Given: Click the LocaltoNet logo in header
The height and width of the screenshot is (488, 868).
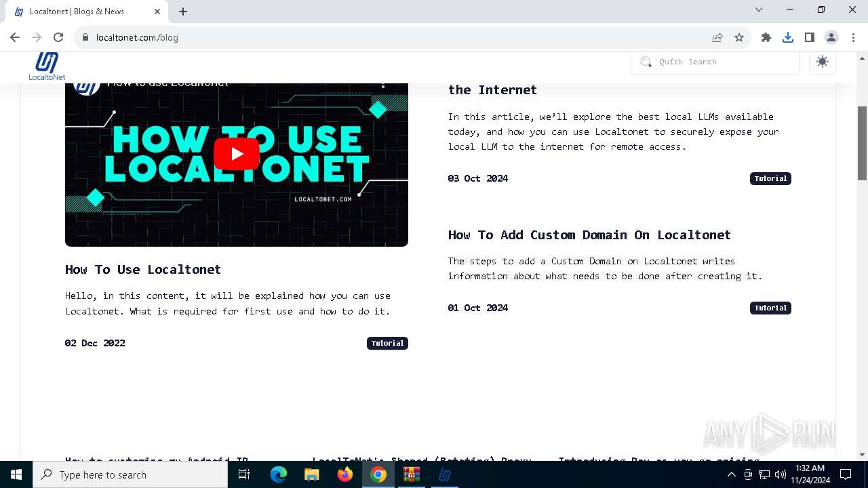Looking at the screenshot, I should click(x=47, y=66).
